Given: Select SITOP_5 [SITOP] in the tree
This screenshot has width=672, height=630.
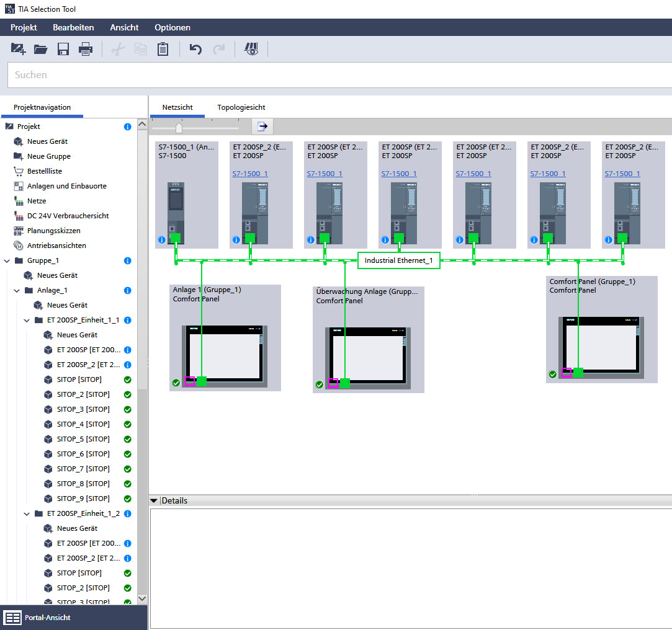Looking at the screenshot, I should (83, 440).
